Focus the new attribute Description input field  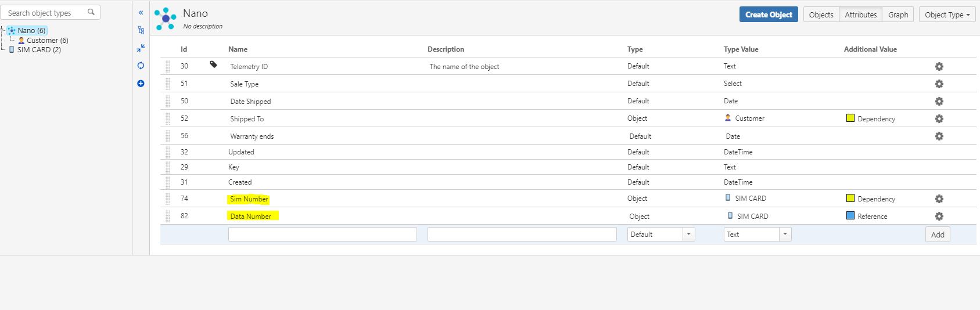pyautogui.click(x=522, y=234)
